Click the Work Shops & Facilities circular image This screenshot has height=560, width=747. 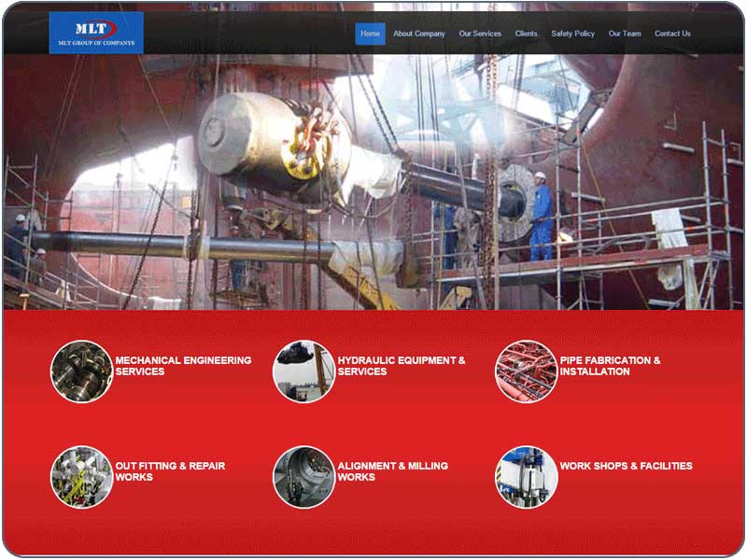526,477
